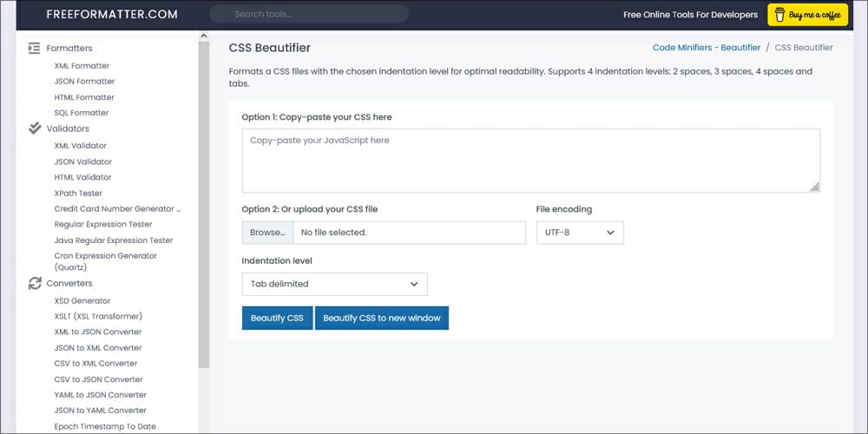868x434 pixels.
Task: Click the Buy me a coffee button
Action: pyautogui.click(x=807, y=15)
